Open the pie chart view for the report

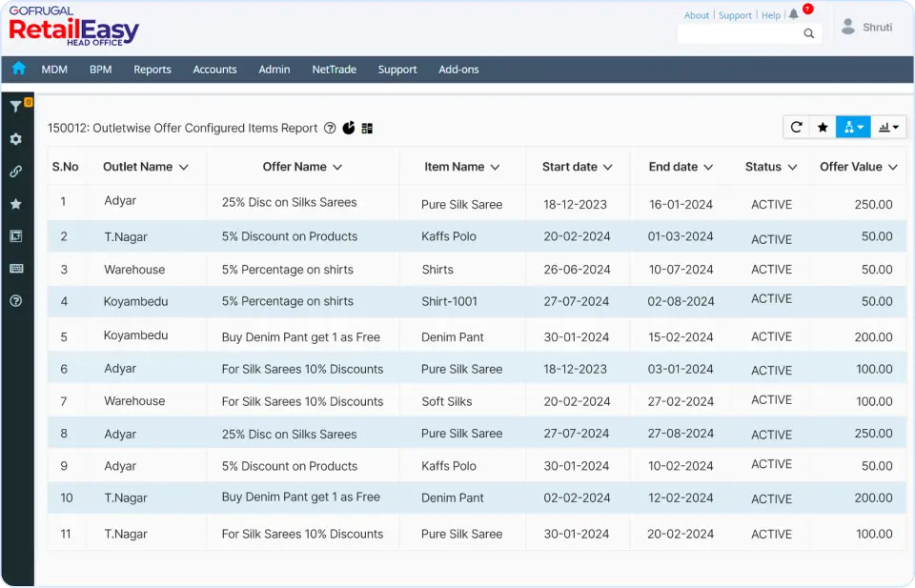tap(350, 128)
